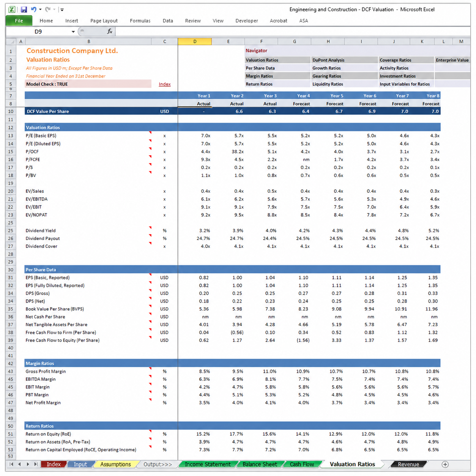Open the Undo history dropdown arrow

pyautogui.click(x=40, y=9)
